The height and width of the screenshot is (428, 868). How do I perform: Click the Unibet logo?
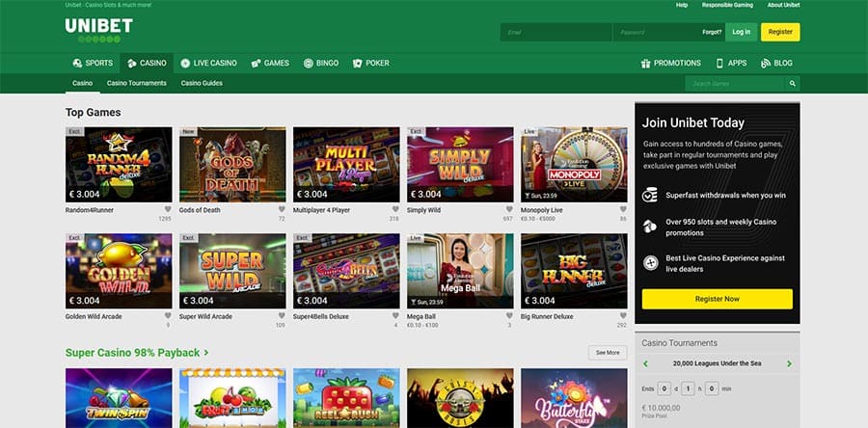click(x=99, y=31)
